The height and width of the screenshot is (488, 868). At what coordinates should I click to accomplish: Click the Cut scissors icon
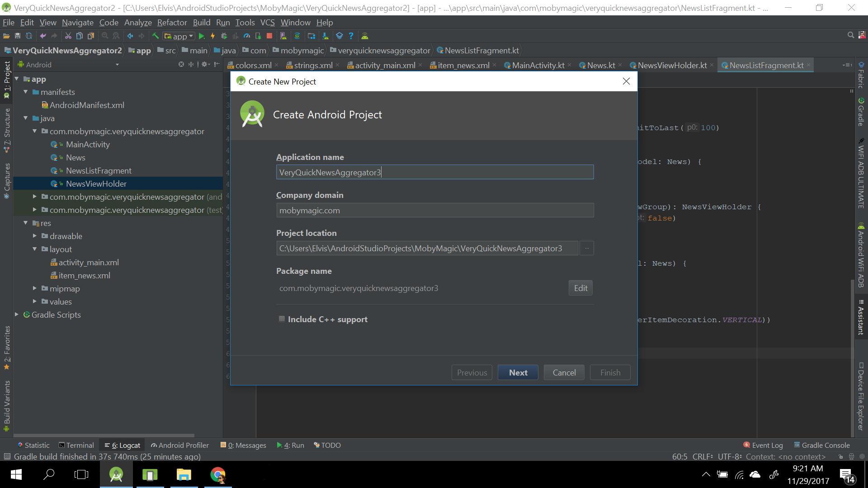(x=68, y=36)
